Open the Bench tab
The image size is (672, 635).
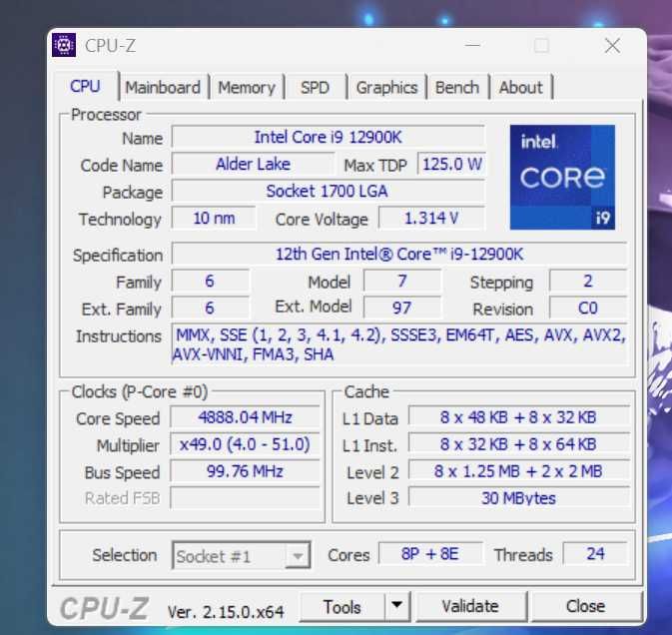pyautogui.click(x=457, y=88)
